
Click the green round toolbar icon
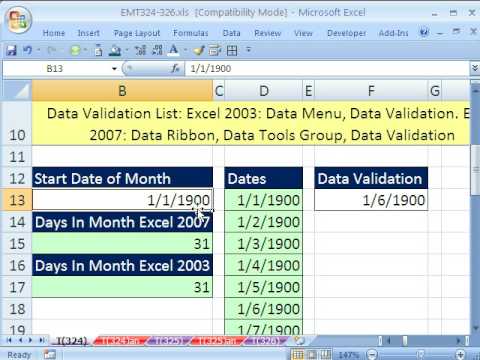click(75, 50)
